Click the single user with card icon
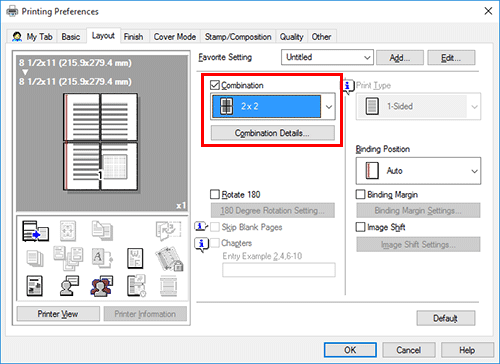Viewport: 500px width, 364px height. coord(69,286)
